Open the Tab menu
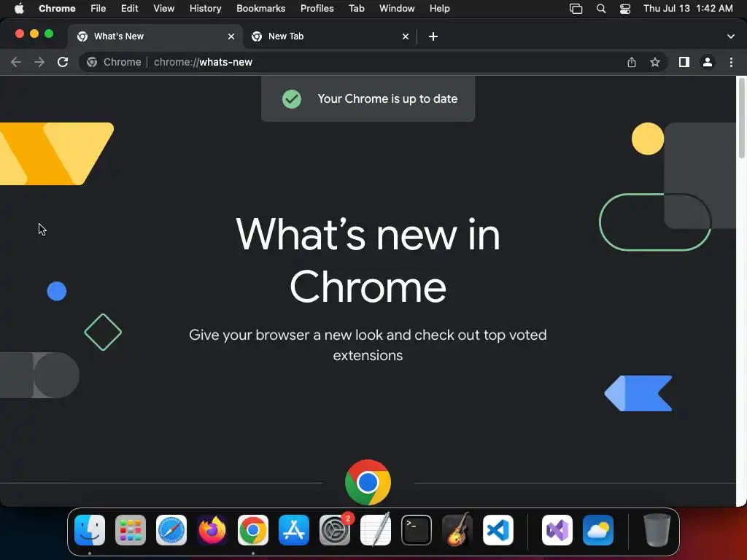The height and width of the screenshot is (560, 747). (x=356, y=9)
